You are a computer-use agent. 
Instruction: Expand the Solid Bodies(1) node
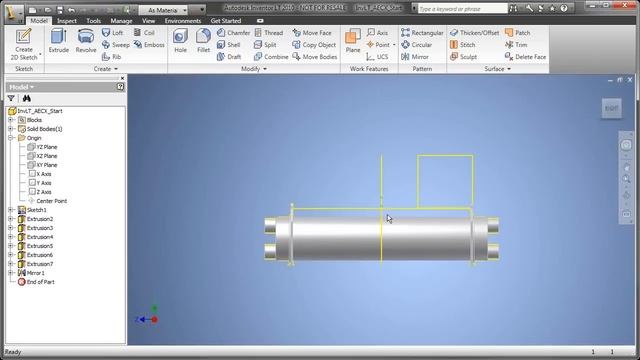pyautogui.click(x=11, y=129)
